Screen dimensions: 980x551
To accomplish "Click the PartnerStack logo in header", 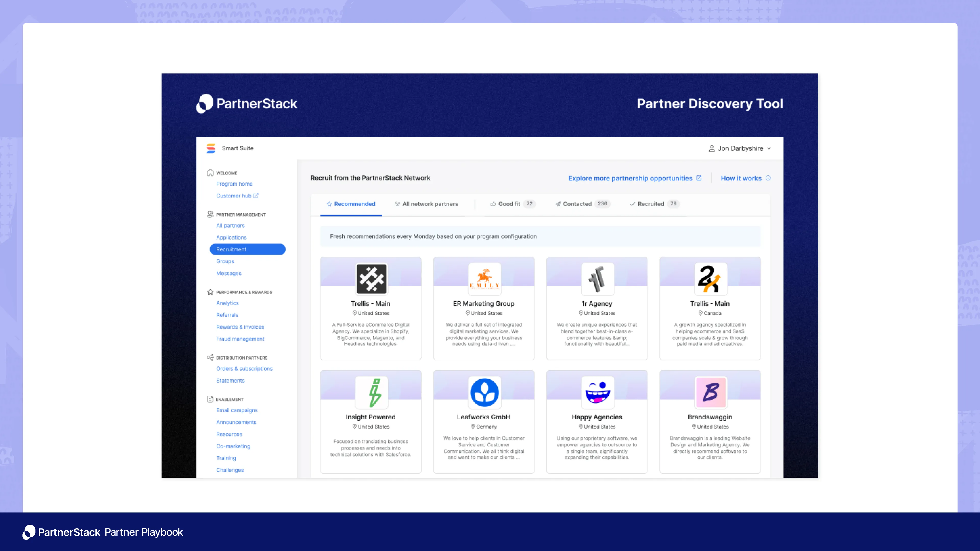I will [247, 103].
